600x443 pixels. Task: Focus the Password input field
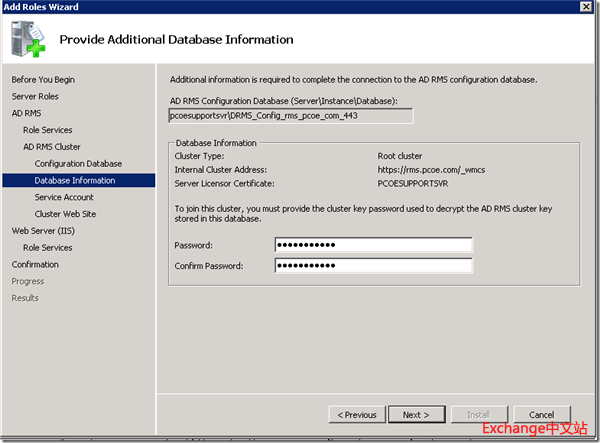pyautogui.click(x=372, y=245)
